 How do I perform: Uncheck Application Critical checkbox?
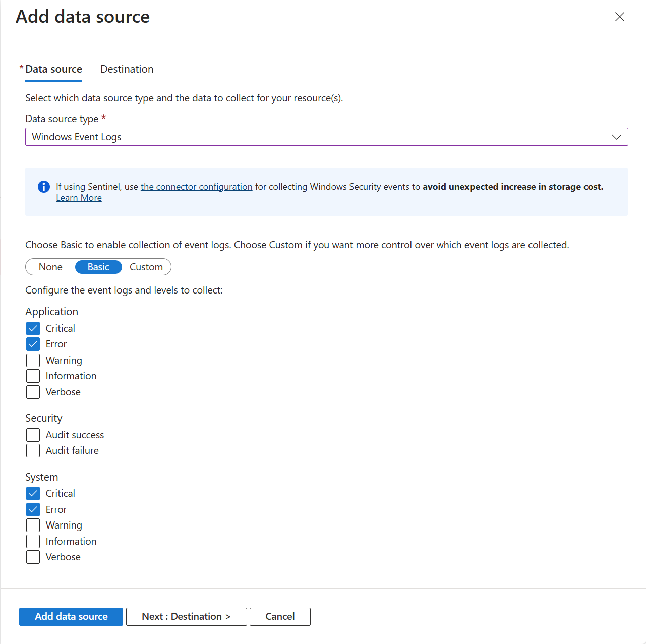pos(33,329)
